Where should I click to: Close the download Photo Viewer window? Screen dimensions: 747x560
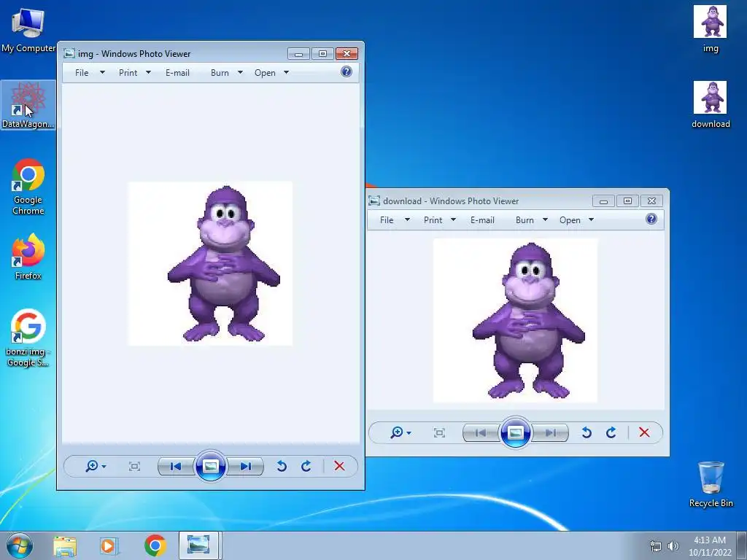pos(651,201)
